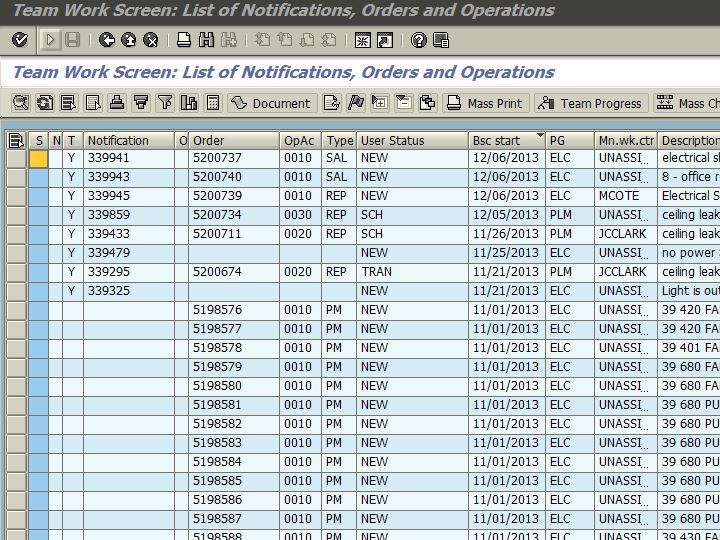Click the Print icon in standard toolbar
Image resolution: width=720 pixels, height=540 pixels.
[184, 40]
